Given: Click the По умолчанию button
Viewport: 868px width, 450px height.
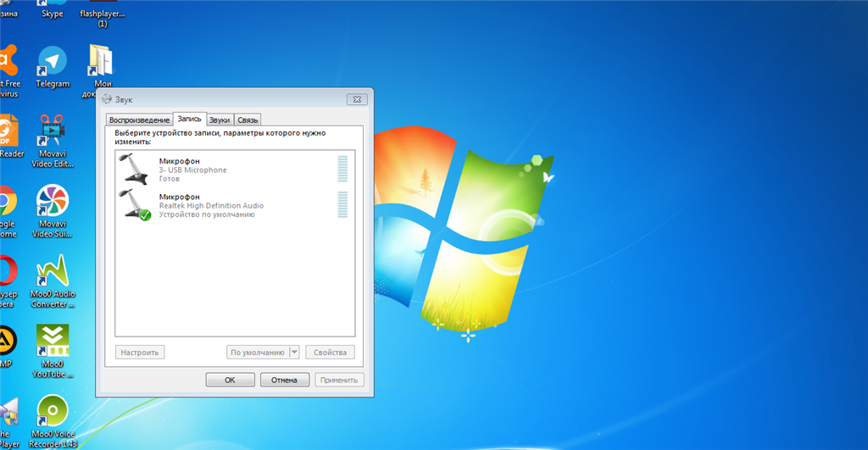Looking at the screenshot, I should coord(258,352).
